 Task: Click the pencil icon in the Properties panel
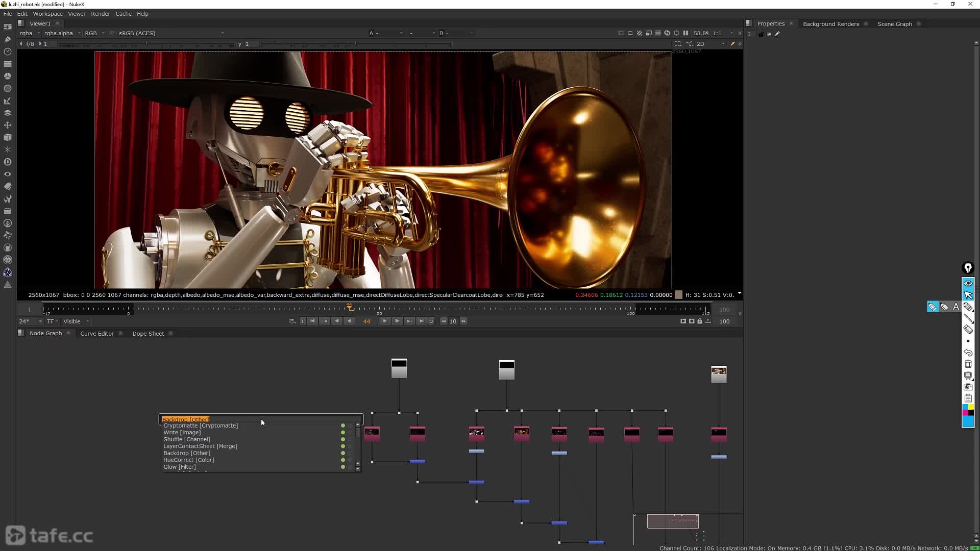(777, 34)
